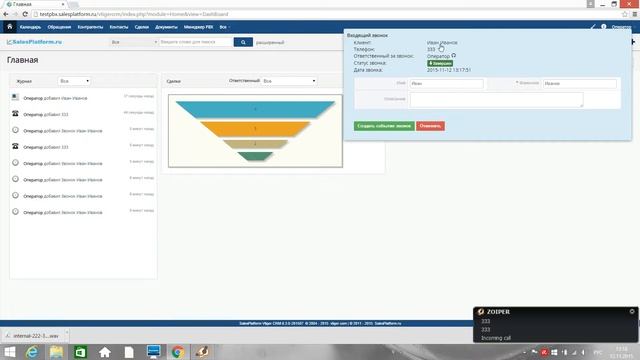Switch to Chrome in taskbar
Viewport: 640px width, 360px height.
pyautogui.click(x=178, y=352)
